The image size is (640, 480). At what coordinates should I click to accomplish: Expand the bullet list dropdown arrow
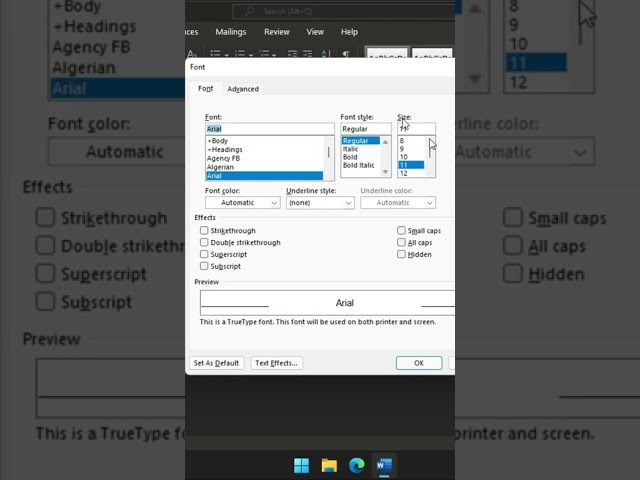click(x=227, y=55)
